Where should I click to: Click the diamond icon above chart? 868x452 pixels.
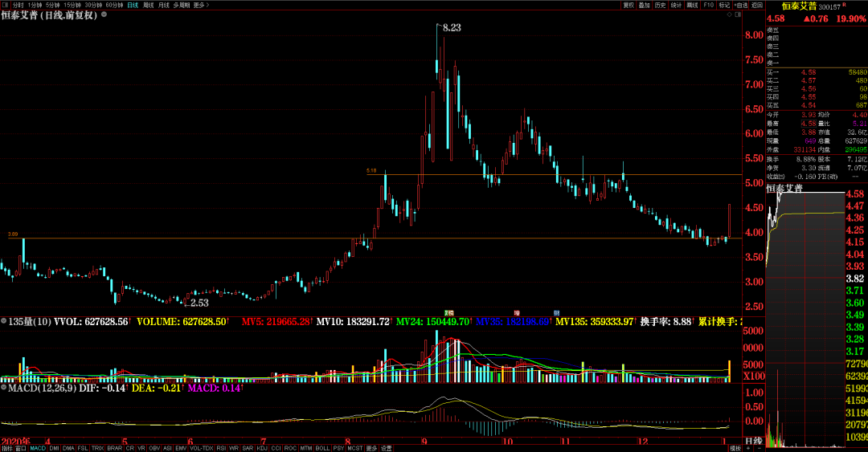coord(729,14)
